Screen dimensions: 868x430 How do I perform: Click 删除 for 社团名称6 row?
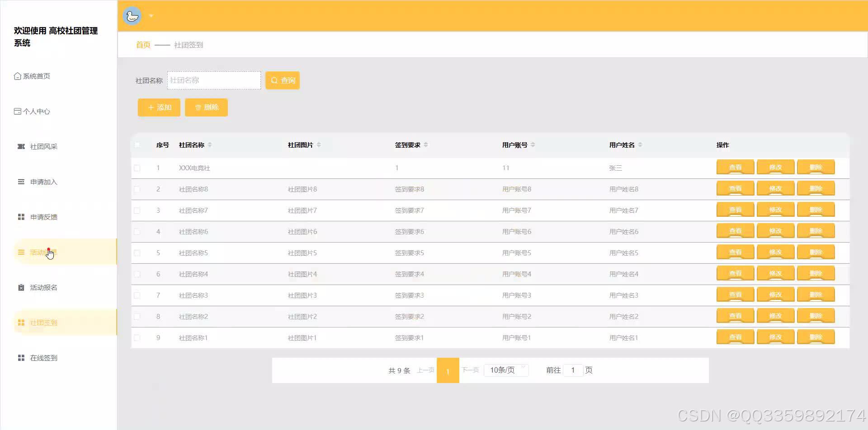[x=816, y=231]
